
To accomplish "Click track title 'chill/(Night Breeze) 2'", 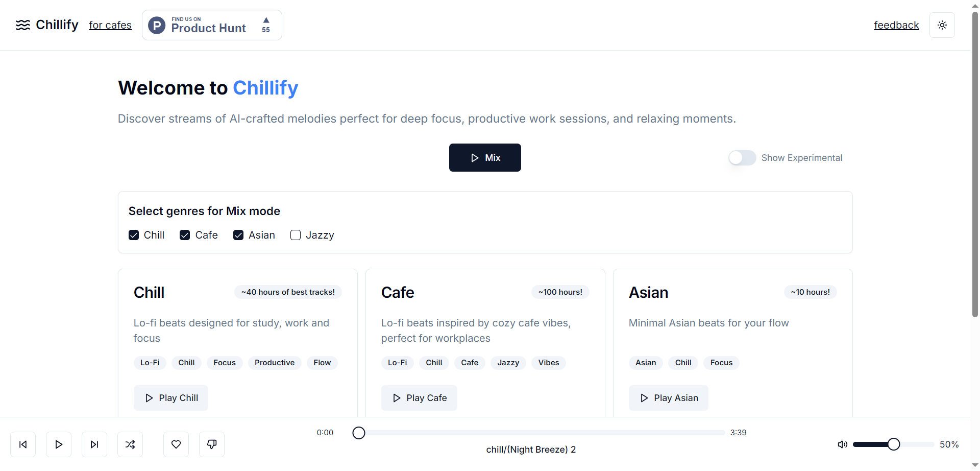I will (531, 450).
